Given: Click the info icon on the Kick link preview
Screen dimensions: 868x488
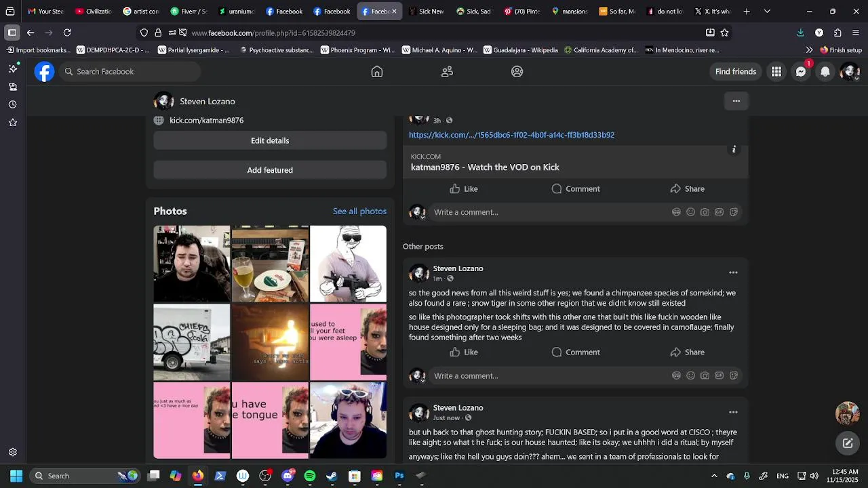Looking at the screenshot, I should pyautogui.click(x=734, y=149).
